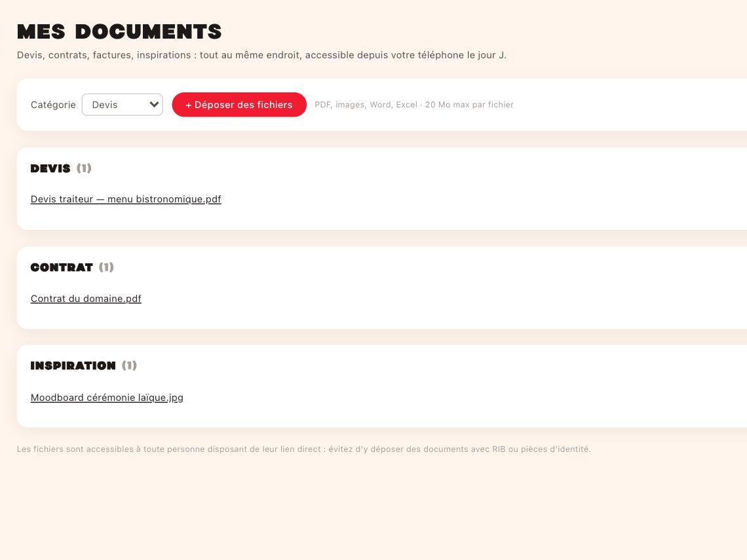
Task: Click the subtitle about devis, contrats, factures
Action: click(261, 55)
